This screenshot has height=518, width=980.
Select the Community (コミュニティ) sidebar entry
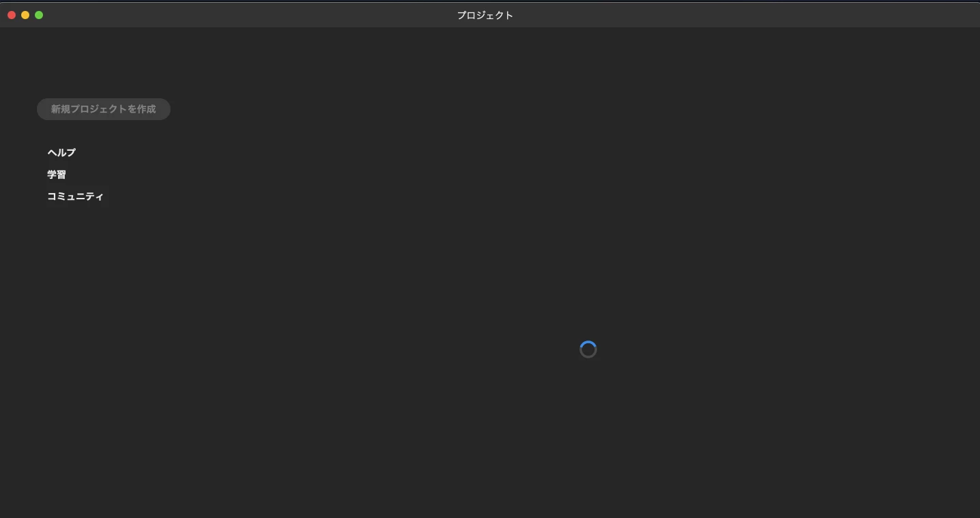tap(75, 197)
